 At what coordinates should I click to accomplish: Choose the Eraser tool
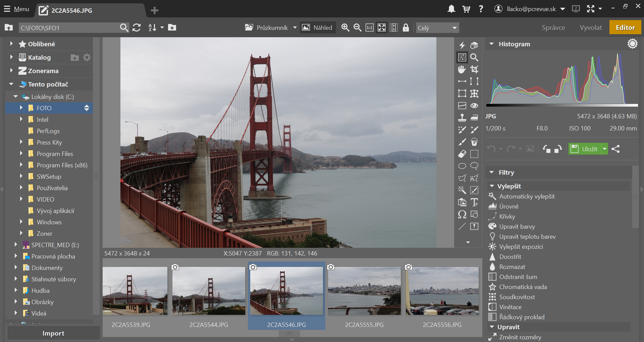point(462,154)
